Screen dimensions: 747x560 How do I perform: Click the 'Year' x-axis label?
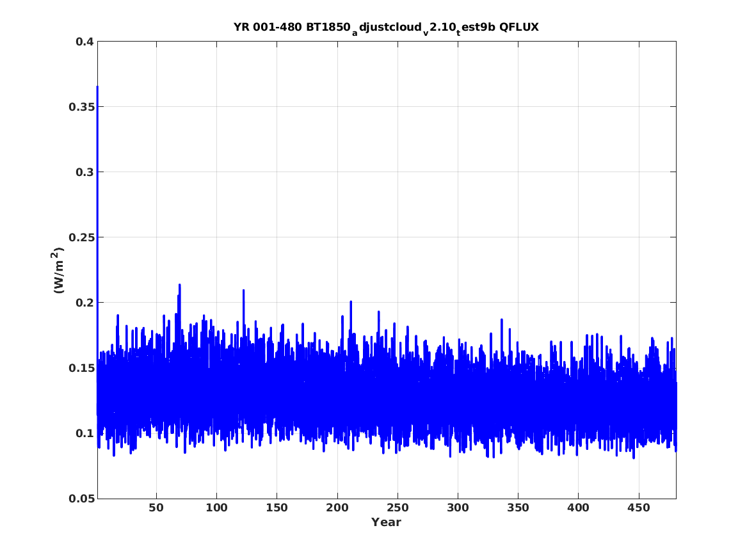(x=387, y=522)
